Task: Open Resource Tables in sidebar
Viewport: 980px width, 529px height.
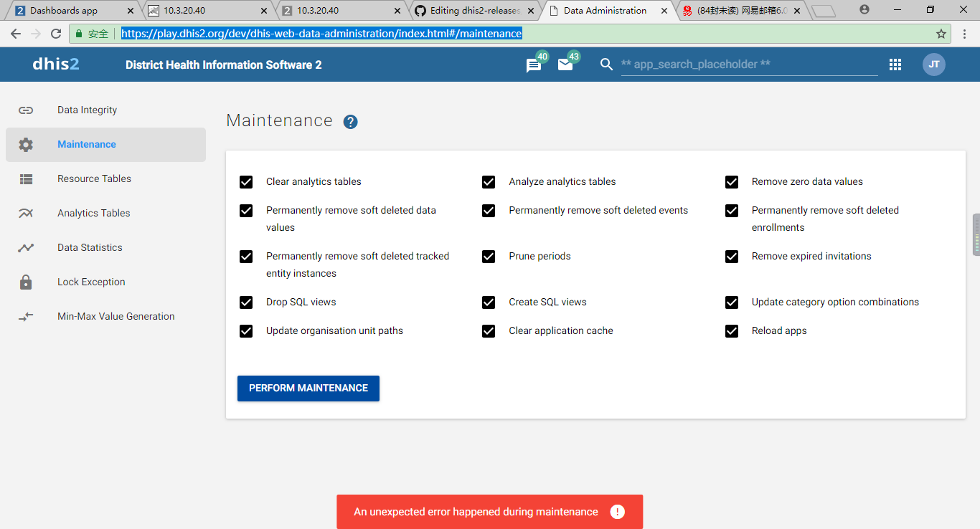Action: (x=94, y=179)
